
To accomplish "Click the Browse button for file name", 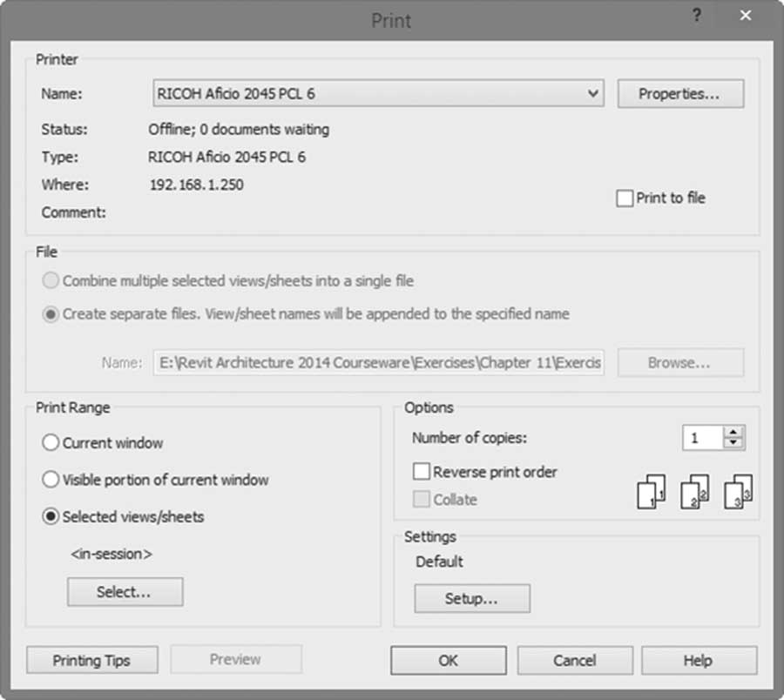I will click(680, 363).
